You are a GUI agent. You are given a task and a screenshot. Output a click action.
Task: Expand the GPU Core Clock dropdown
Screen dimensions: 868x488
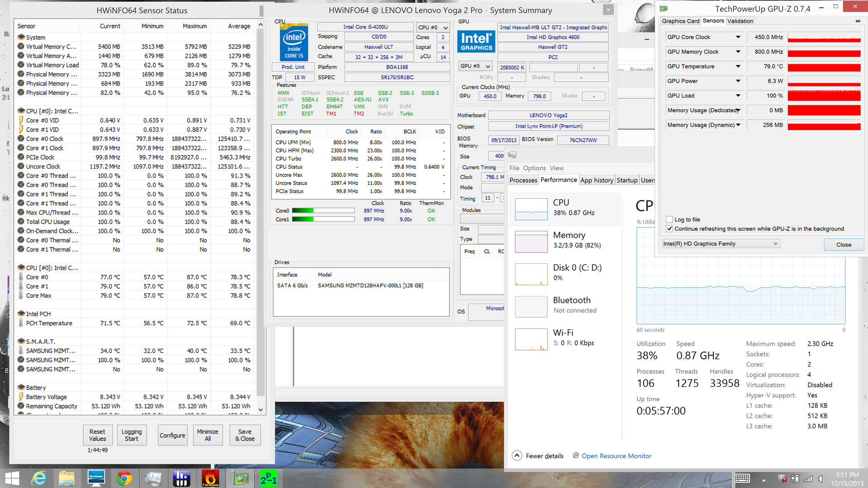[738, 37]
